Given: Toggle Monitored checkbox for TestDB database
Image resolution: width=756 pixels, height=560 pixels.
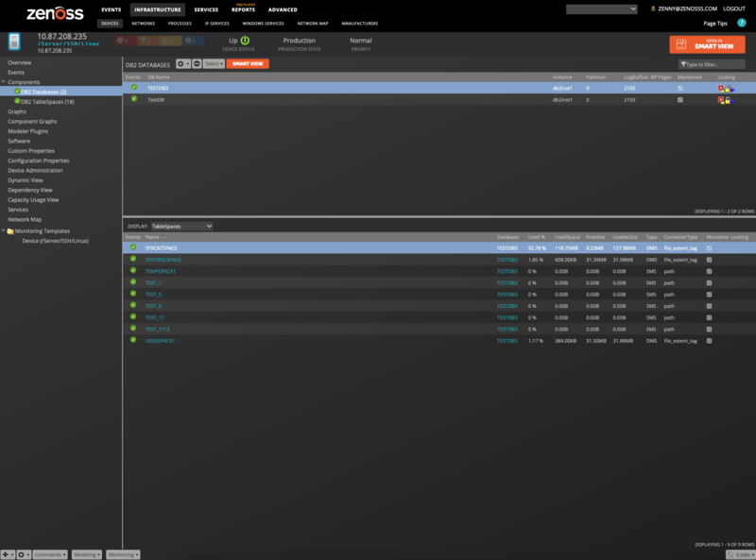Looking at the screenshot, I should (x=680, y=100).
